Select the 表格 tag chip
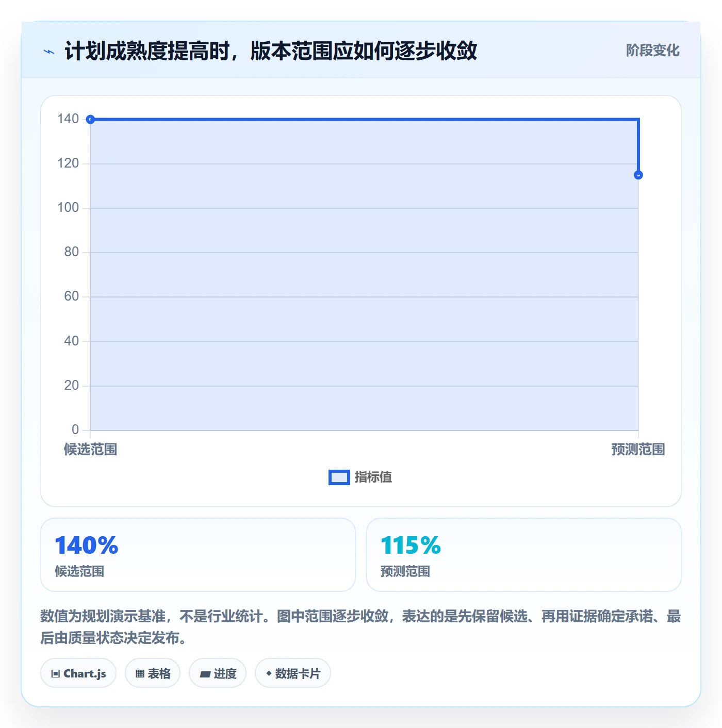Screen dimensions: 722x728 (x=153, y=673)
